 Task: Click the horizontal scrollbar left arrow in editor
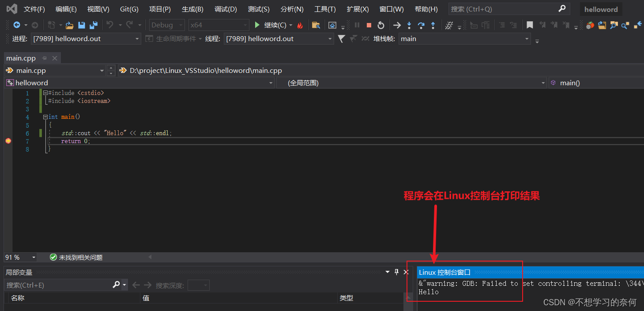[150, 257]
